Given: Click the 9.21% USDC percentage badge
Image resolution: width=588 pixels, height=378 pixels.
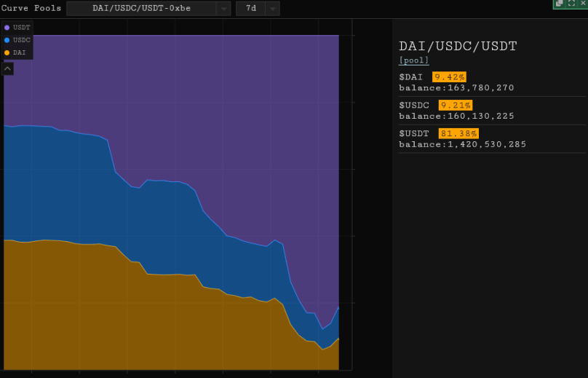Looking at the screenshot, I should tap(456, 105).
